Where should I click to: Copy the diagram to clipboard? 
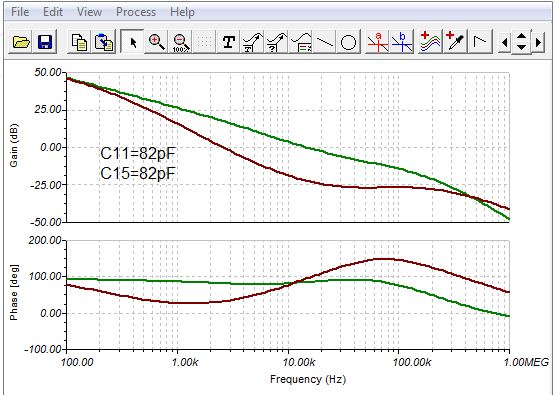coord(79,42)
